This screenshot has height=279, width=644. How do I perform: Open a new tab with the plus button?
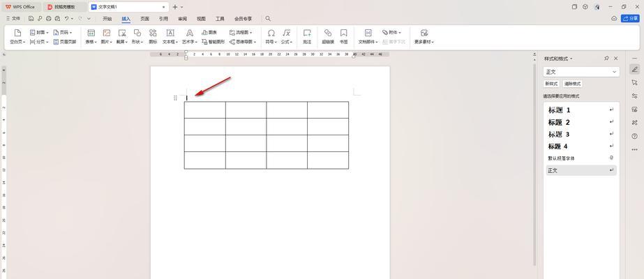coord(175,7)
